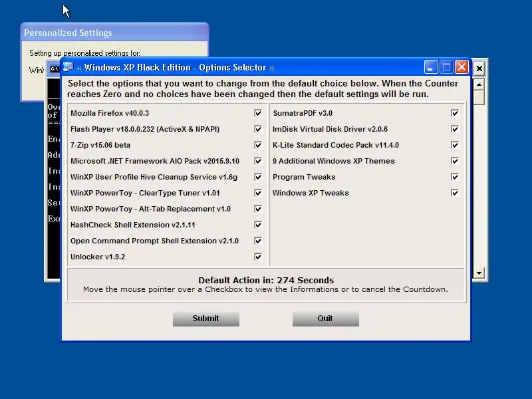Toggle Microsoft .NET Framework AIO Pack checkbox

click(x=258, y=161)
